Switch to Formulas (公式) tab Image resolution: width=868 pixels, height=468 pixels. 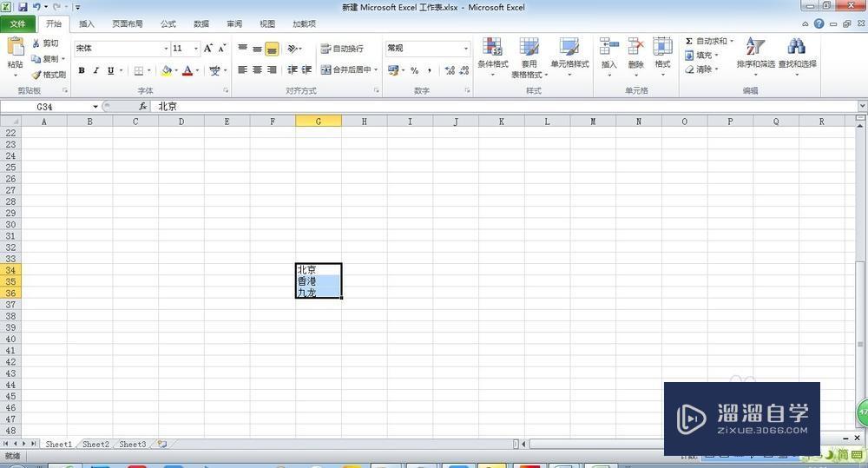tap(168, 23)
